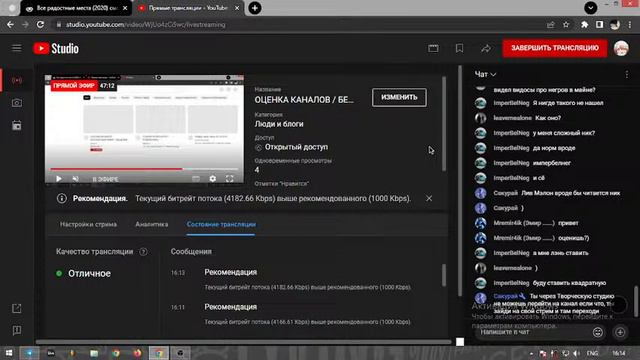The image size is (640, 360).
Task: Enter fullscreen in the stream preview
Action: tap(230, 178)
